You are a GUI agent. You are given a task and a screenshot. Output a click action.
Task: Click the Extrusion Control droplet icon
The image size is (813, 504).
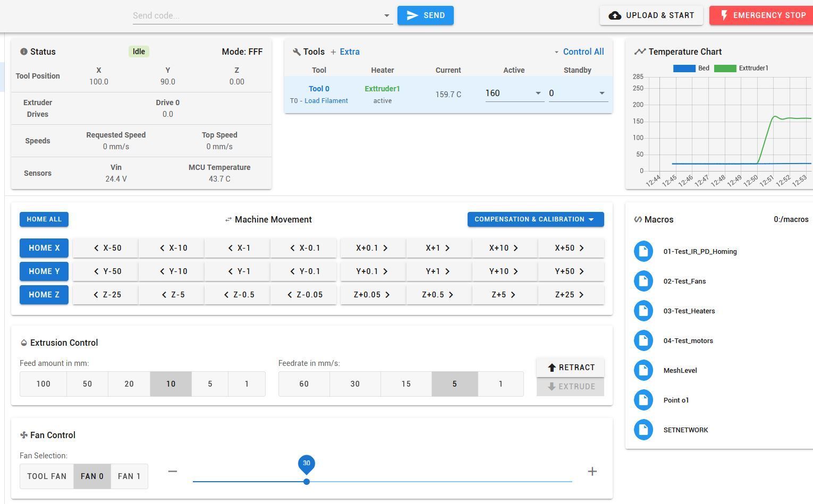tap(23, 343)
